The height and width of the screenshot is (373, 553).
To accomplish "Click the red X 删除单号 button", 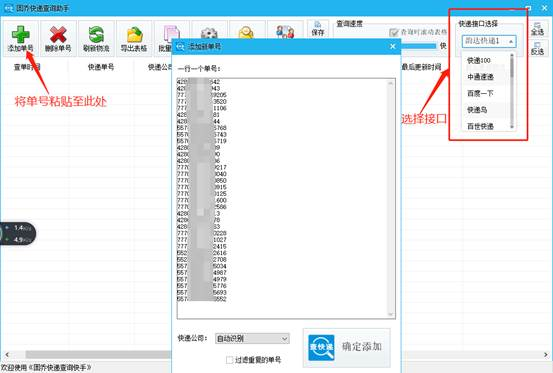I will [58, 38].
